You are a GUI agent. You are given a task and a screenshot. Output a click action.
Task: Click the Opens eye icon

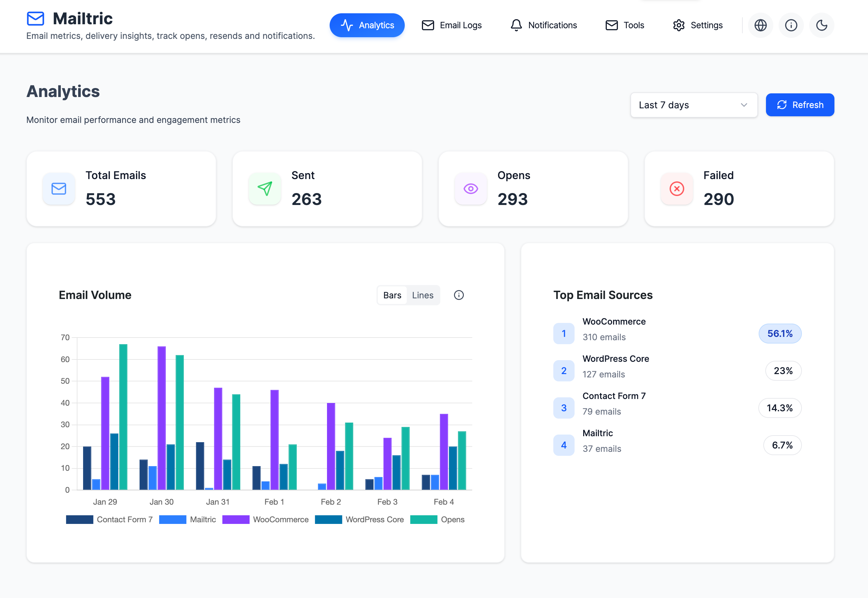(x=471, y=188)
